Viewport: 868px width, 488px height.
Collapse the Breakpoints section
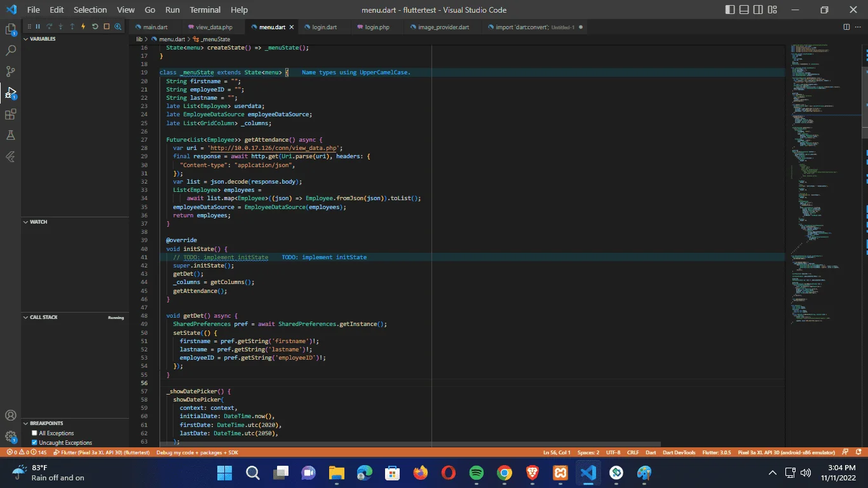[74, 423]
